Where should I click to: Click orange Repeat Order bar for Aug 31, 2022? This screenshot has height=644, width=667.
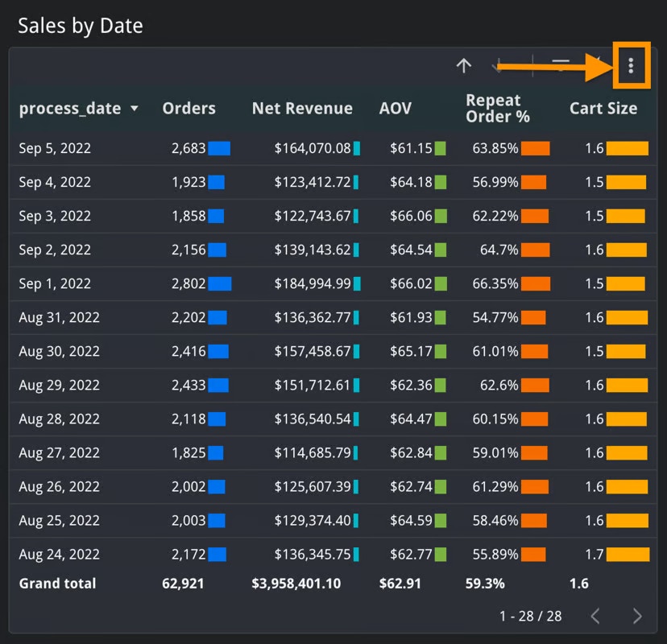click(535, 317)
